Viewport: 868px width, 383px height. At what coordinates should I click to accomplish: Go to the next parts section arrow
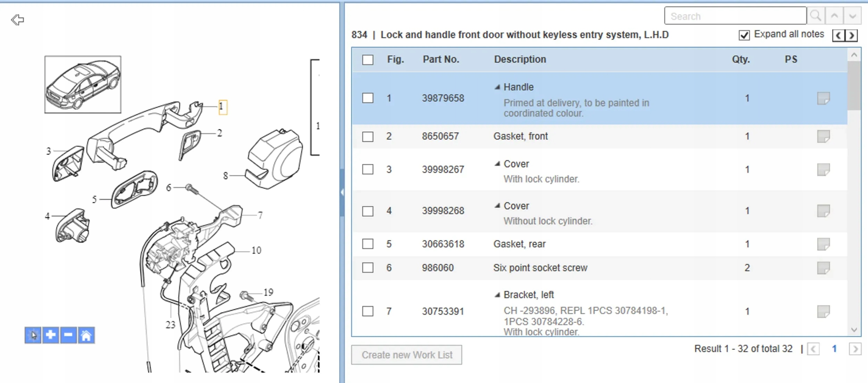[x=852, y=35]
